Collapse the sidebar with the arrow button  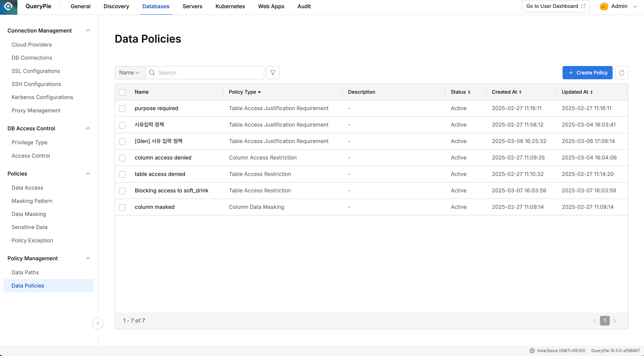coord(98,323)
